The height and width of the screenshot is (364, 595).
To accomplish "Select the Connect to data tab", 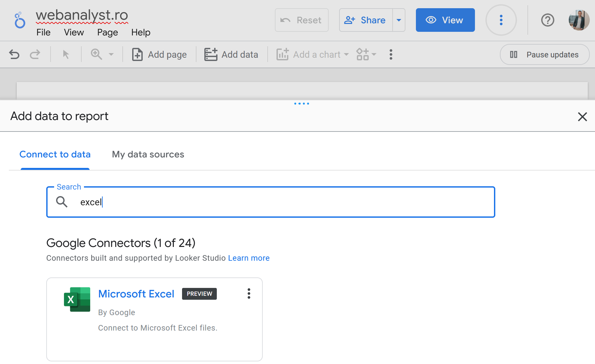I will click(x=55, y=154).
